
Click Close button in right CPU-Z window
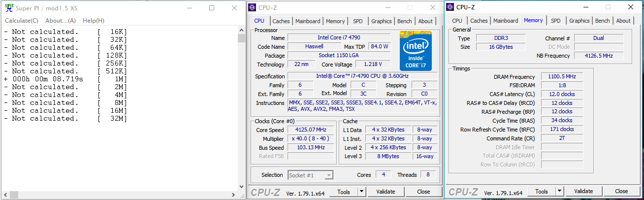coord(621,191)
